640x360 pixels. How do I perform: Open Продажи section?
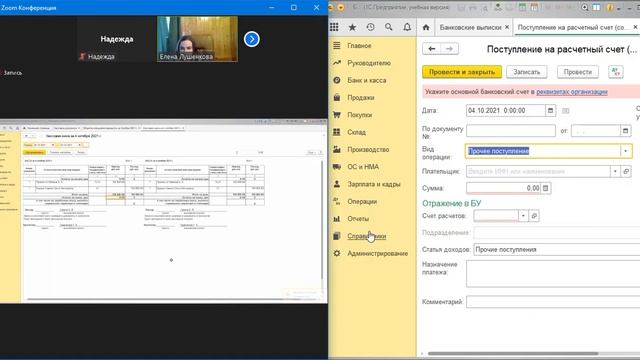(361, 98)
